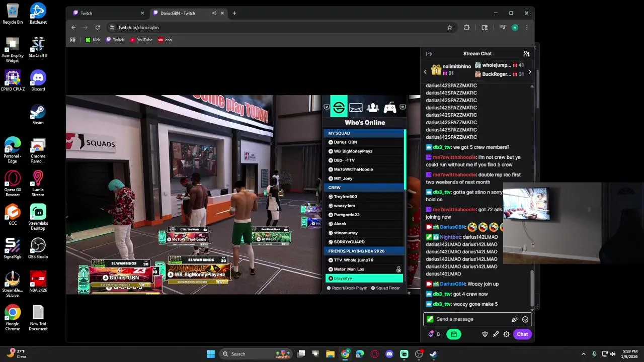Screen dimensions: 644x362
Task: Open Lumia Stream desktop shortcut
Action: pos(38,184)
